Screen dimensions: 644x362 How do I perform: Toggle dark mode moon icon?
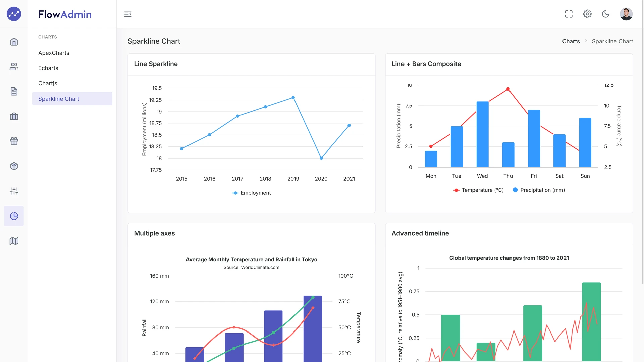(x=606, y=14)
